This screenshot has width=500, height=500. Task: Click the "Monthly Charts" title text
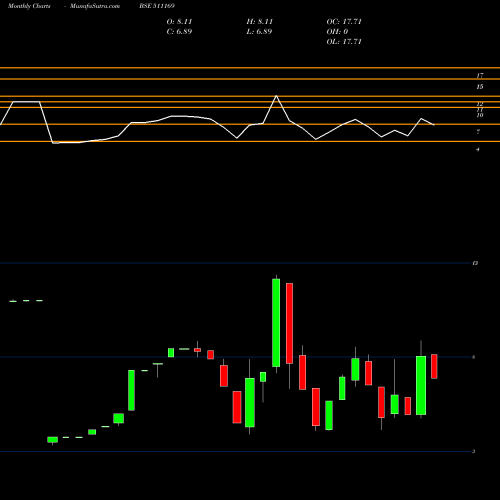click(x=29, y=6)
